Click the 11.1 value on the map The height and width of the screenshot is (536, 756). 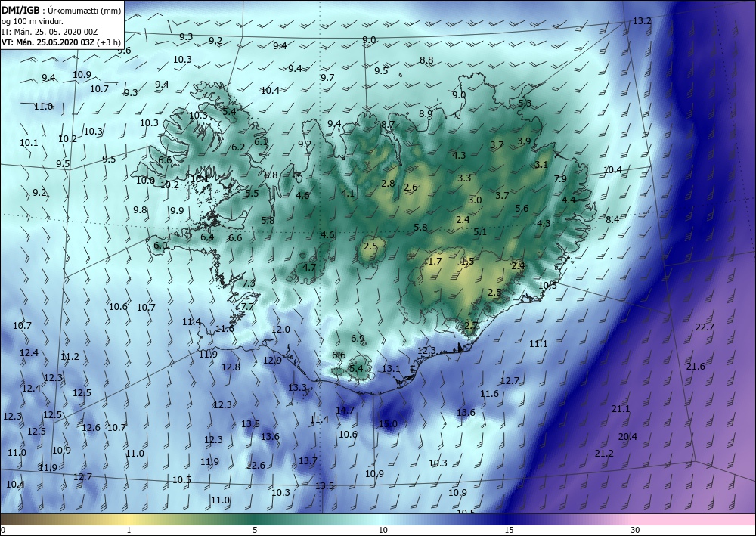coord(538,344)
